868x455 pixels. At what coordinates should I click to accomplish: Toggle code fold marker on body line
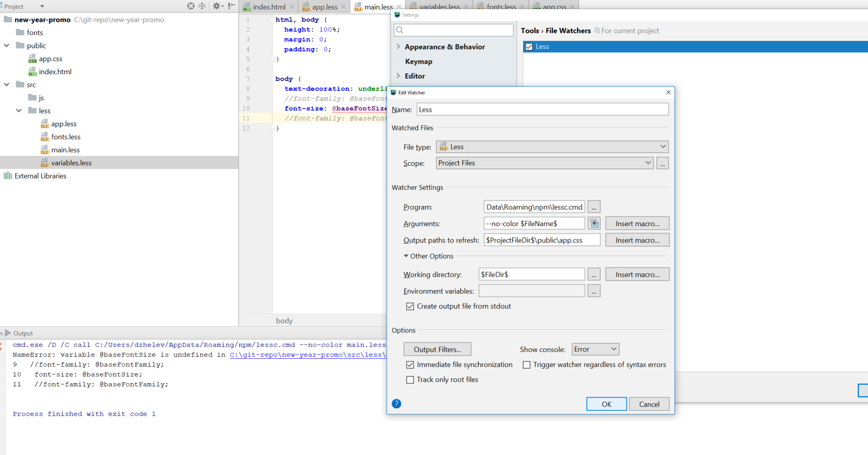(272, 79)
